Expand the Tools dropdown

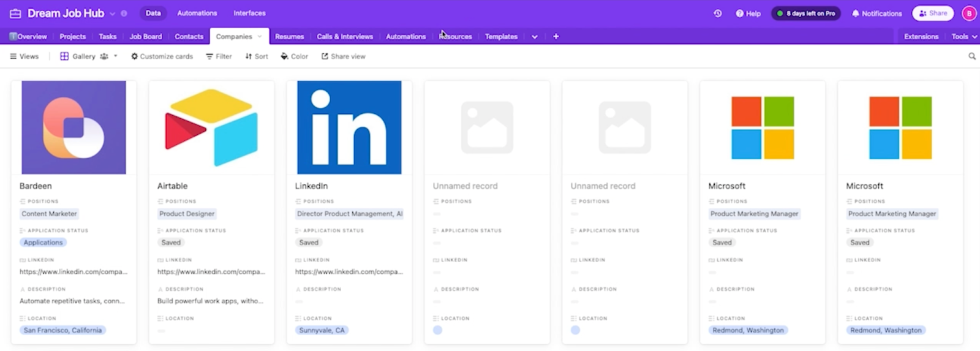pos(964,37)
